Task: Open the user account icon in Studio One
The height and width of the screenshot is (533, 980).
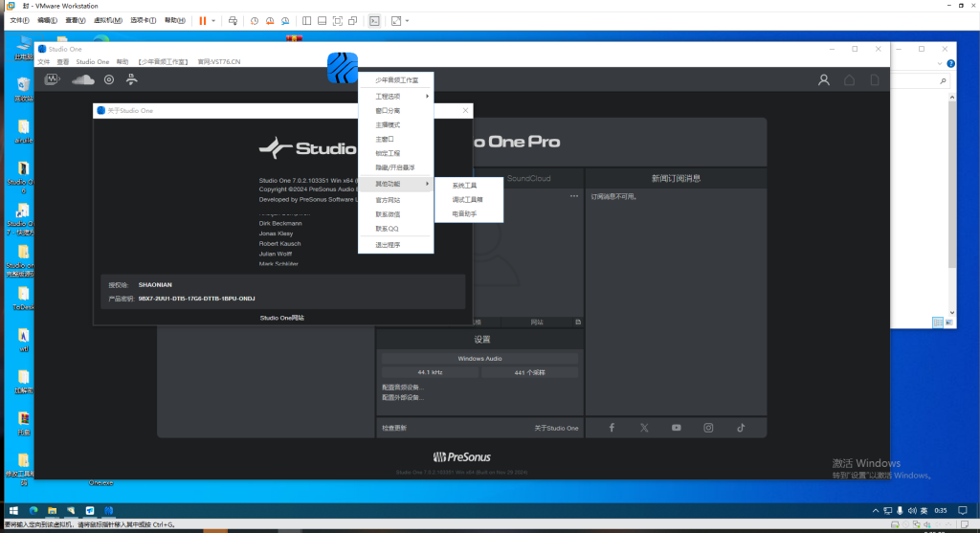Action: point(824,80)
